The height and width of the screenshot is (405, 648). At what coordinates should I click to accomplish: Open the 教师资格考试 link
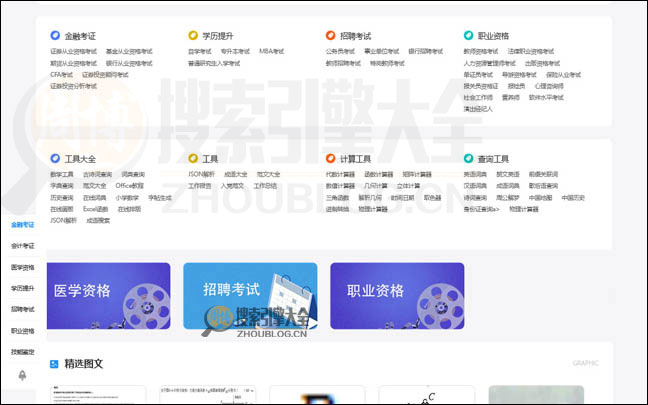[x=481, y=52]
